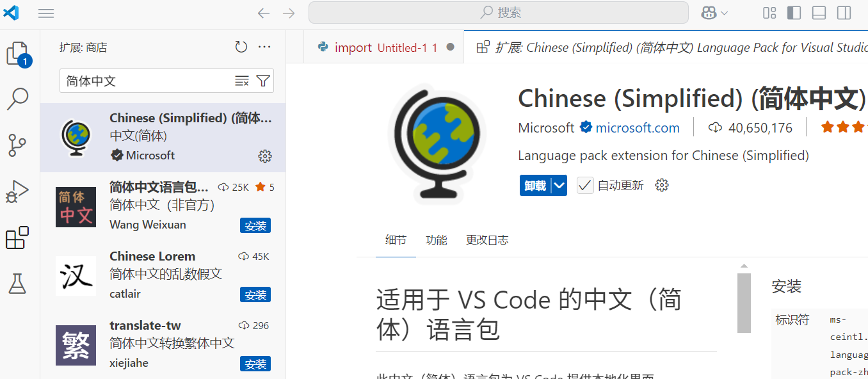The height and width of the screenshot is (379, 868).
Task: Install the translate-tw extension
Action: (255, 364)
